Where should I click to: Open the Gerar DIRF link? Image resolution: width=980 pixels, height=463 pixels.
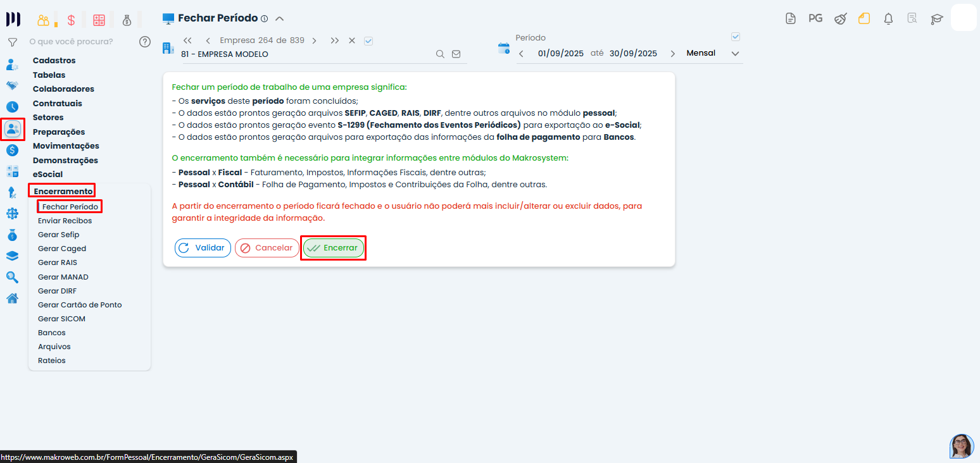(x=57, y=291)
